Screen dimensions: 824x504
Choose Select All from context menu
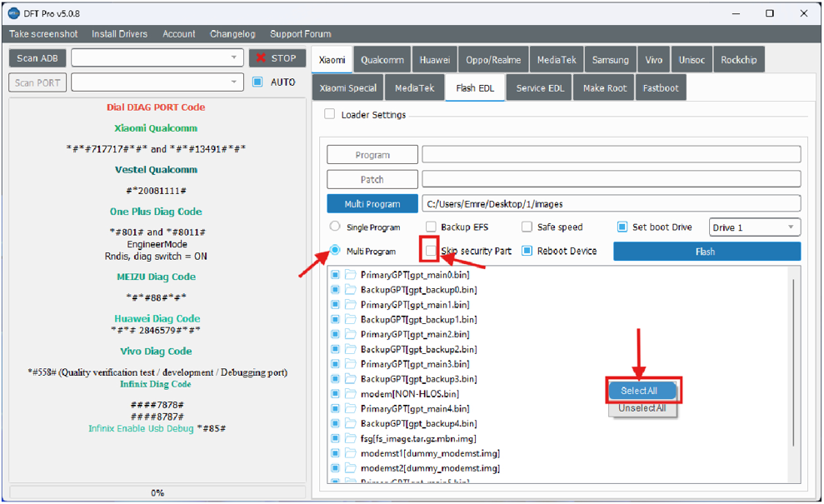(642, 391)
